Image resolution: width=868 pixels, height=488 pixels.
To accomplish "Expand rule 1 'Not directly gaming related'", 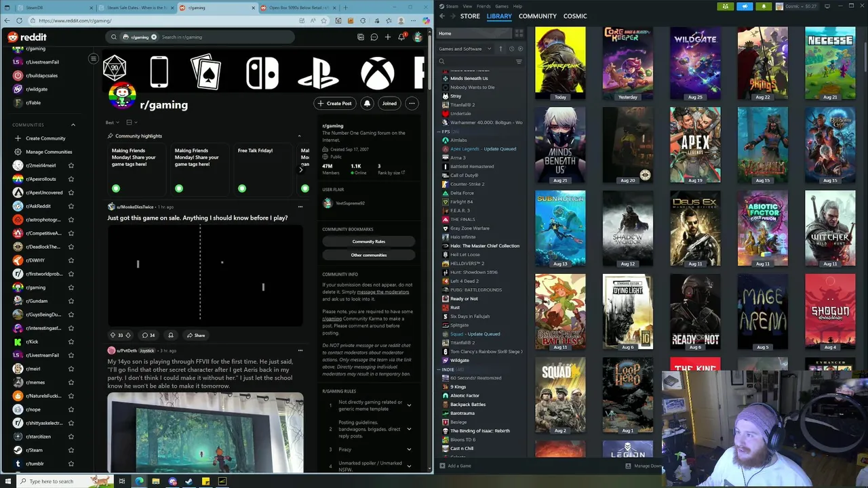I will click(x=409, y=405).
